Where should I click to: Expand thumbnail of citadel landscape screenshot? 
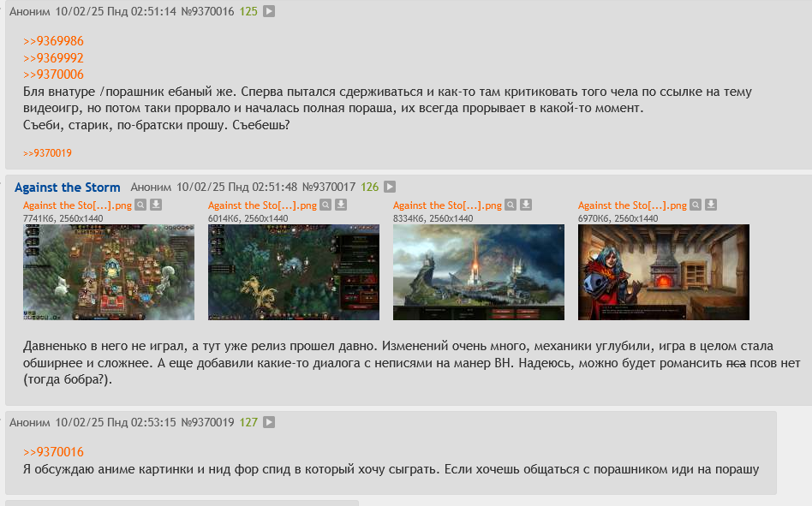[x=479, y=272]
